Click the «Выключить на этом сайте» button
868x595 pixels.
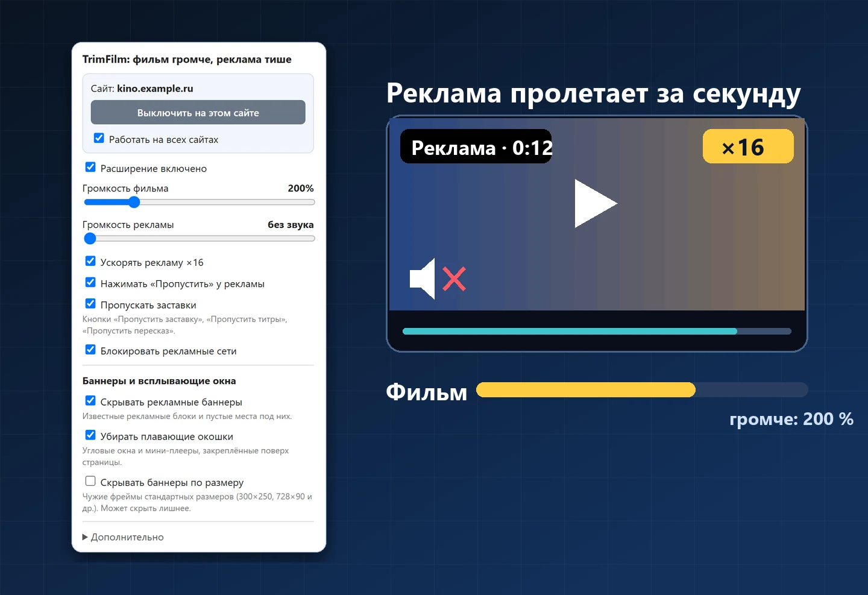coord(198,113)
